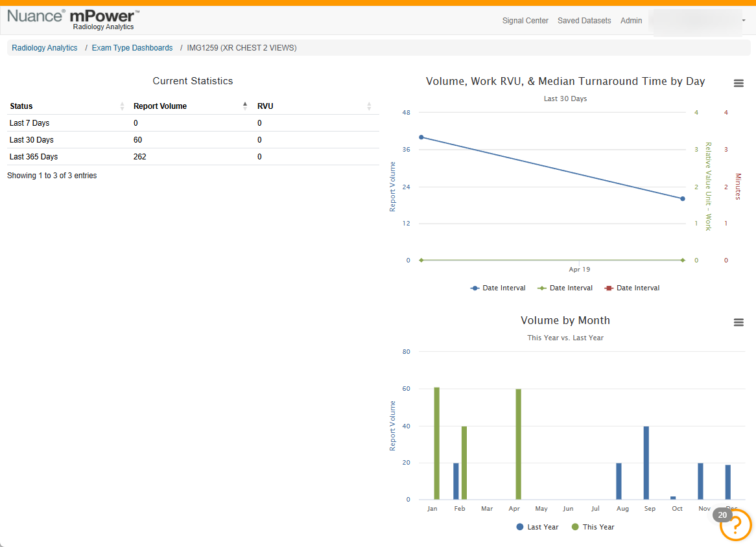Hide the This Year series in legend
Screen dimensions: 756x547
click(593, 527)
